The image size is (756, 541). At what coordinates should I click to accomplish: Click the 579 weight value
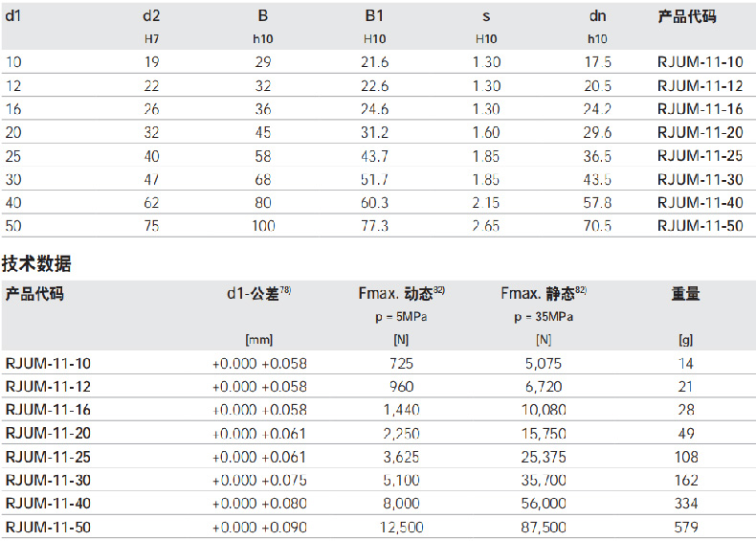(685, 527)
